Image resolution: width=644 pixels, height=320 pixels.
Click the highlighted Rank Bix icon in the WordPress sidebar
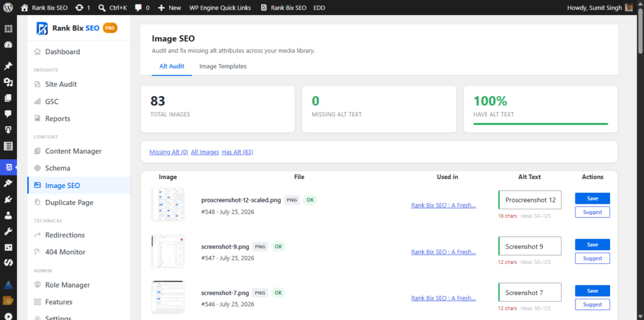(x=8, y=167)
